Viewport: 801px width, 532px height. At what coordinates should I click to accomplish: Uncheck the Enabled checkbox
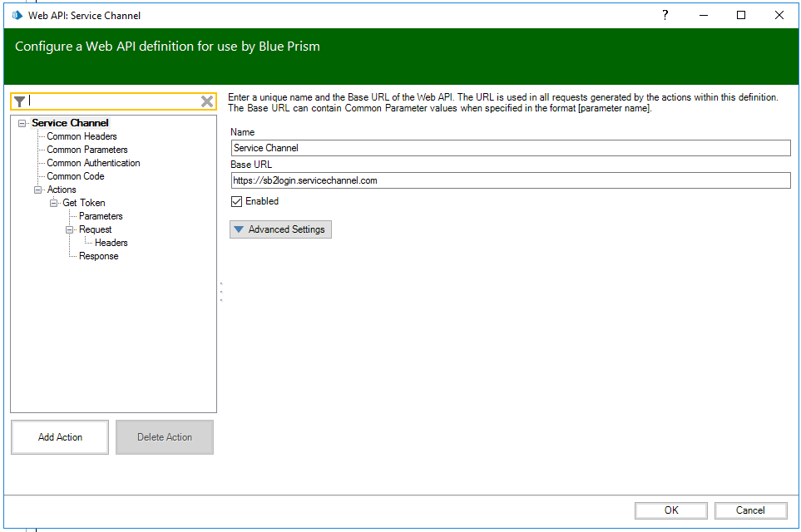click(x=237, y=201)
